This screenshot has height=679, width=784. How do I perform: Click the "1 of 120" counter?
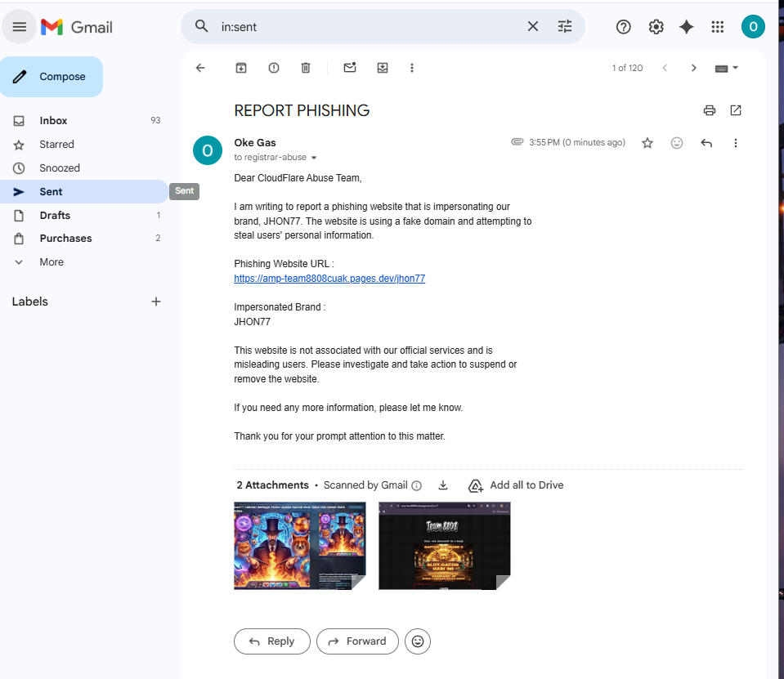tap(628, 68)
